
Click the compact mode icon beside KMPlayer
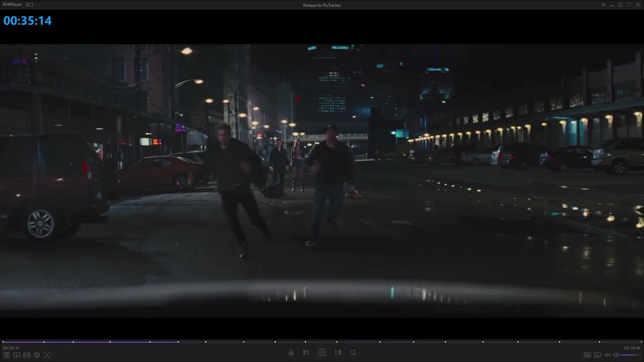[x=30, y=5]
